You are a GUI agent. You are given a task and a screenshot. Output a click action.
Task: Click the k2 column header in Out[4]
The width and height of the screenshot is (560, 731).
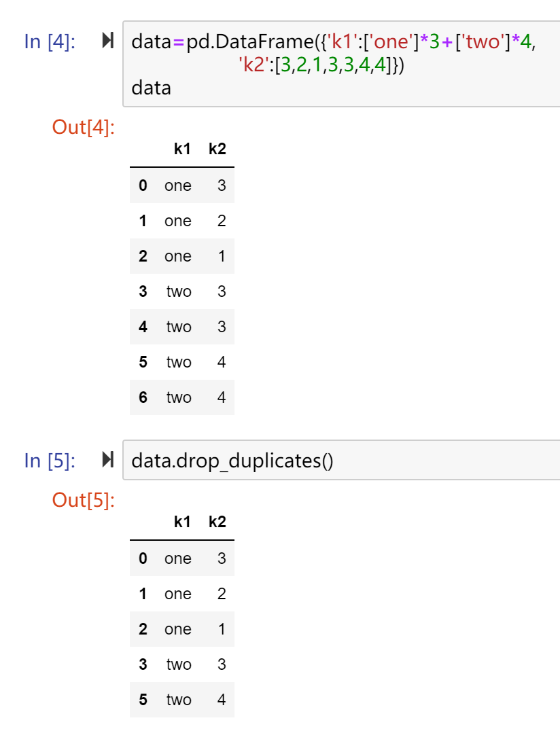[x=217, y=149]
